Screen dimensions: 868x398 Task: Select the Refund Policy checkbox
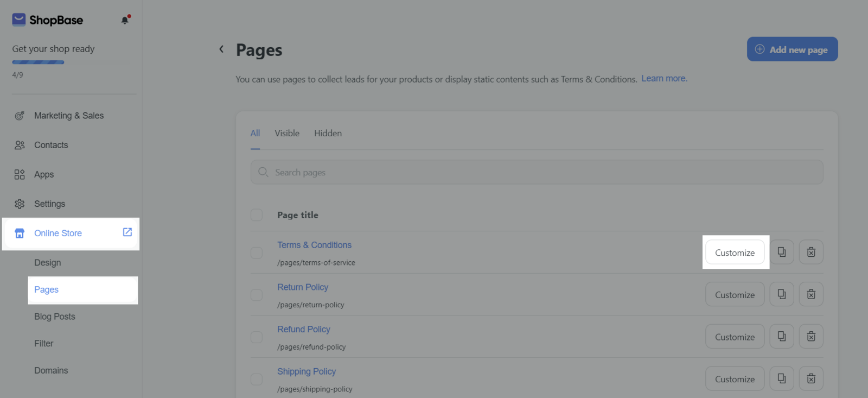[257, 337]
